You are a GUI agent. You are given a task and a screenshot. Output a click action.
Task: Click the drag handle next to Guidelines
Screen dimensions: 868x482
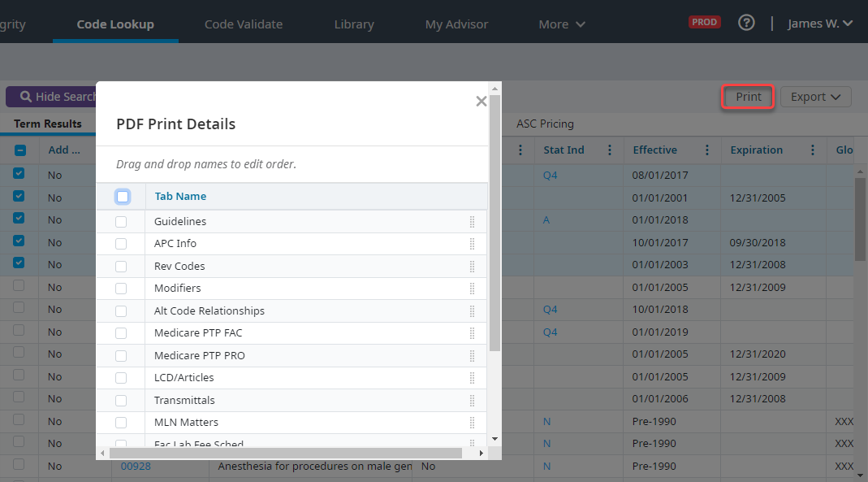471,221
